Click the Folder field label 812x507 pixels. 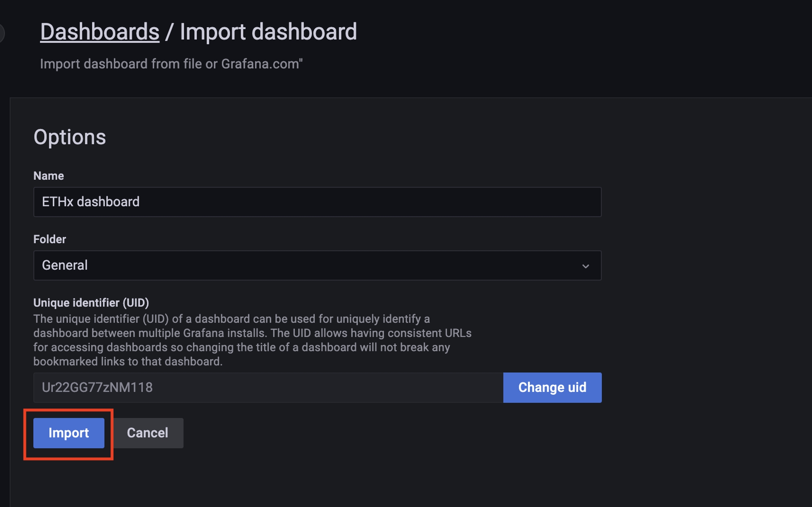tap(50, 239)
